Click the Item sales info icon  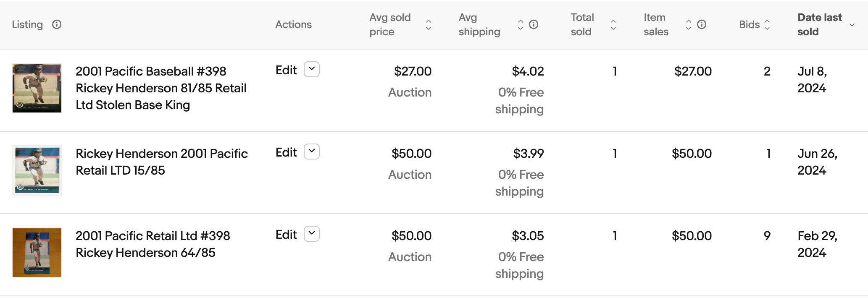702,25
